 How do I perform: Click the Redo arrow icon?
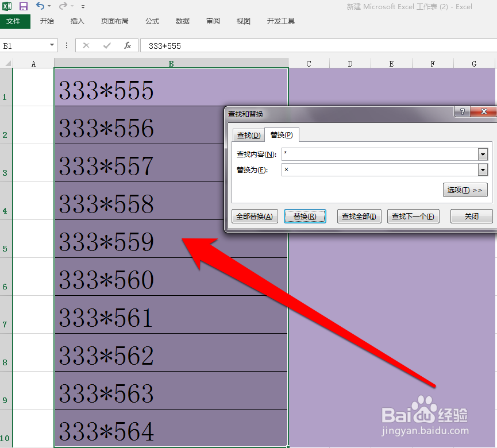click(x=63, y=6)
